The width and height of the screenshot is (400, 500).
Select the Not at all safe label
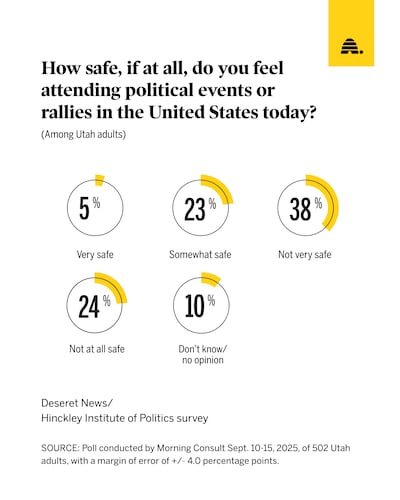97,349
